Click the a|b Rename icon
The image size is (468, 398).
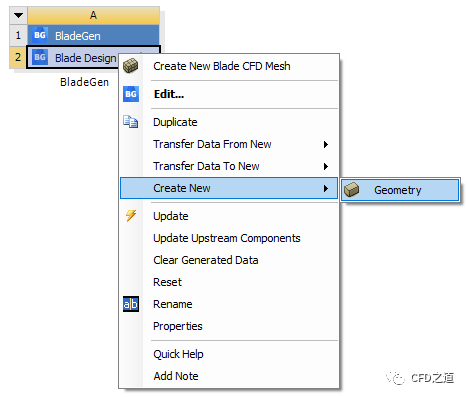131,304
